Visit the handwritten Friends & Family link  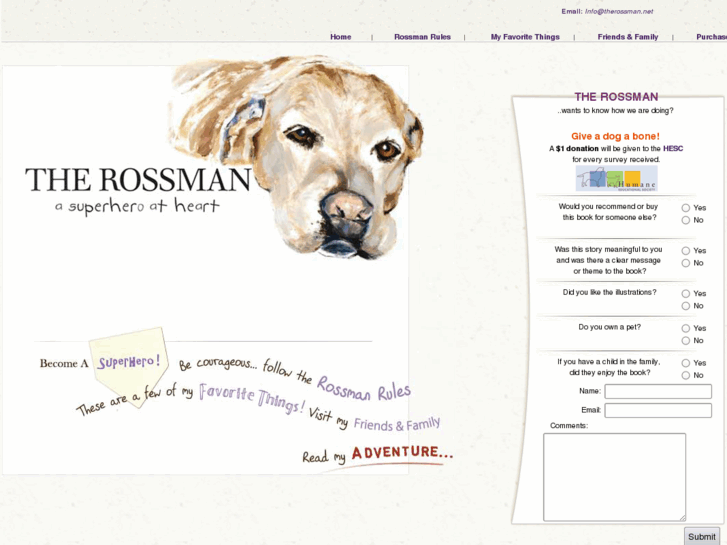click(397, 424)
